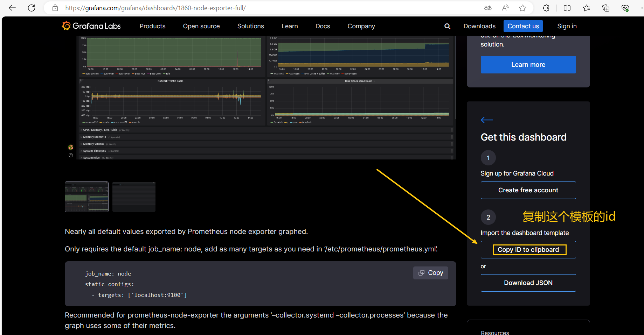Image resolution: width=644 pixels, height=335 pixels.
Task: Click the dashboard author avatar icon
Action: point(71,147)
